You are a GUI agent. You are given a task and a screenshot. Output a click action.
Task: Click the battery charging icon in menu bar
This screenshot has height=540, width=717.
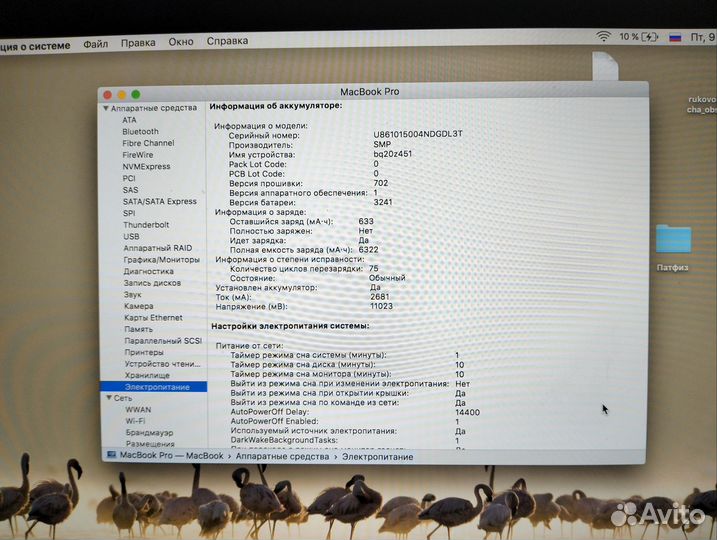pos(650,37)
